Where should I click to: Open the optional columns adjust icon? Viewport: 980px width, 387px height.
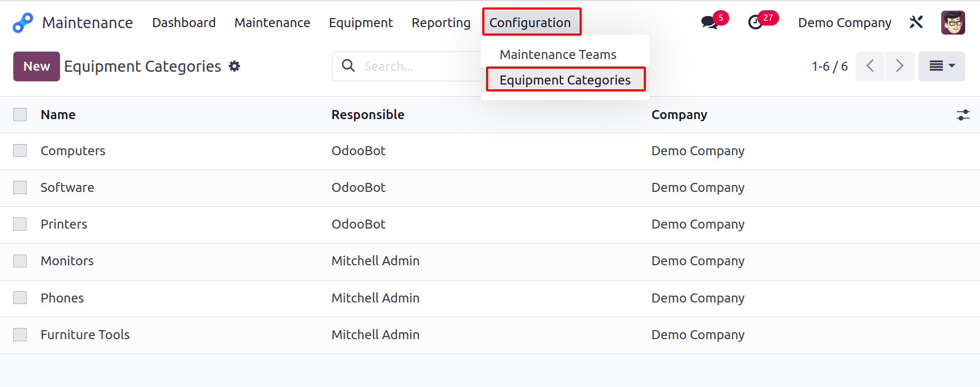click(963, 115)
